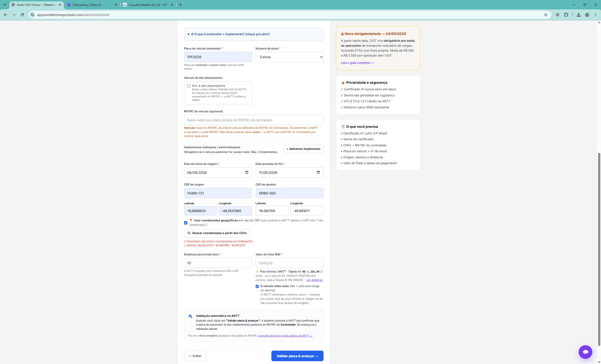Click 'Nominatim não achou coordenadas' error text
Viewport: 601px width, 364px height.
tap(218, 241)
